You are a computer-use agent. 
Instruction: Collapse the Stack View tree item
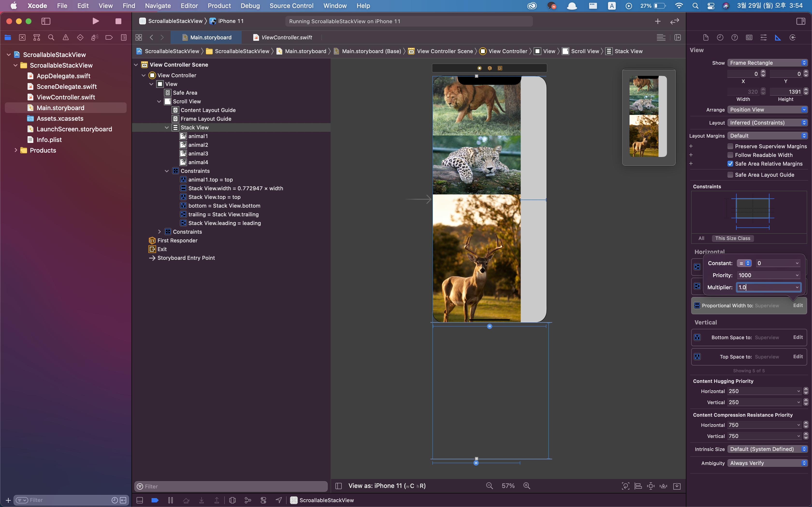(167, 127)
